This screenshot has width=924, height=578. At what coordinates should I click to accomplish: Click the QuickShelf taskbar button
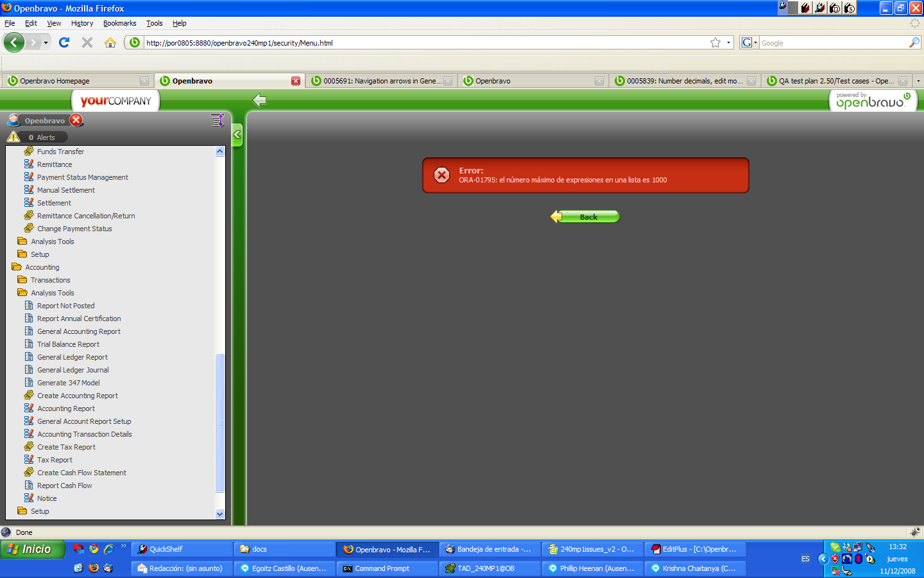pyautogui.click(x=182, y=549)
